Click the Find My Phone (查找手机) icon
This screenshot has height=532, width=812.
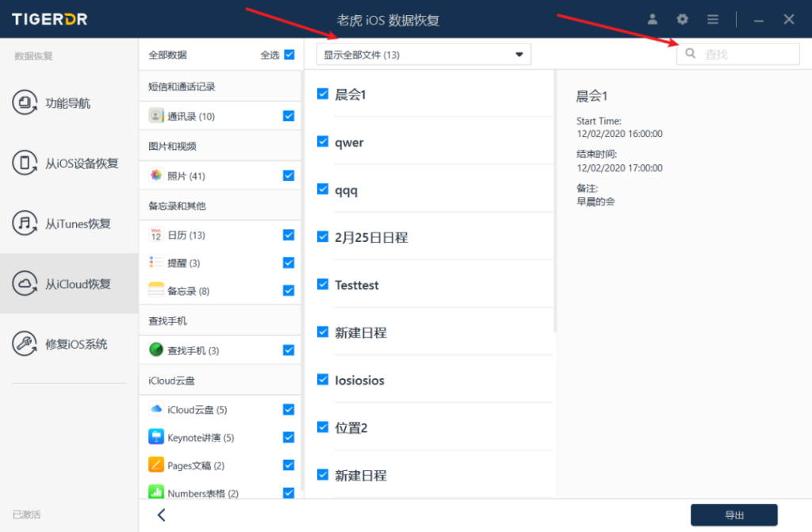tap(156, 350)
